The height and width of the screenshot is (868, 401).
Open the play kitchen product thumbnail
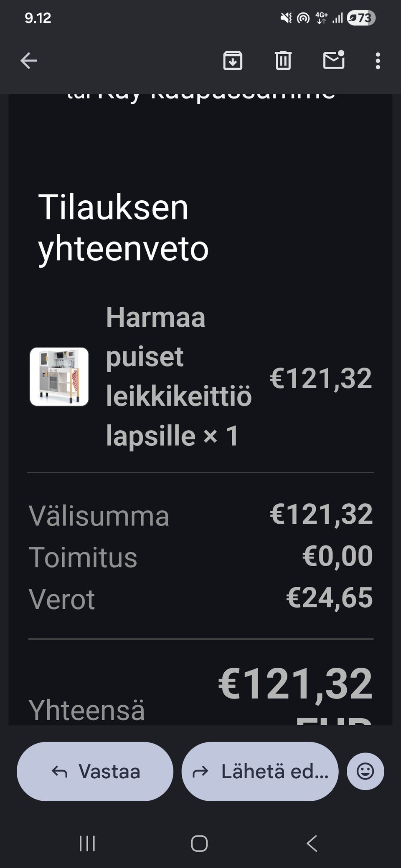(59, 376)
